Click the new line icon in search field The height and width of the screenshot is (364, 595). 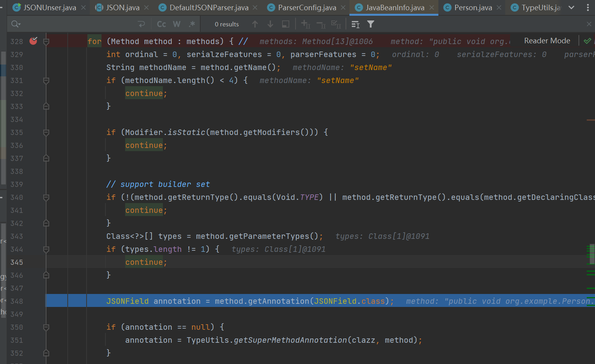[142, 24]
